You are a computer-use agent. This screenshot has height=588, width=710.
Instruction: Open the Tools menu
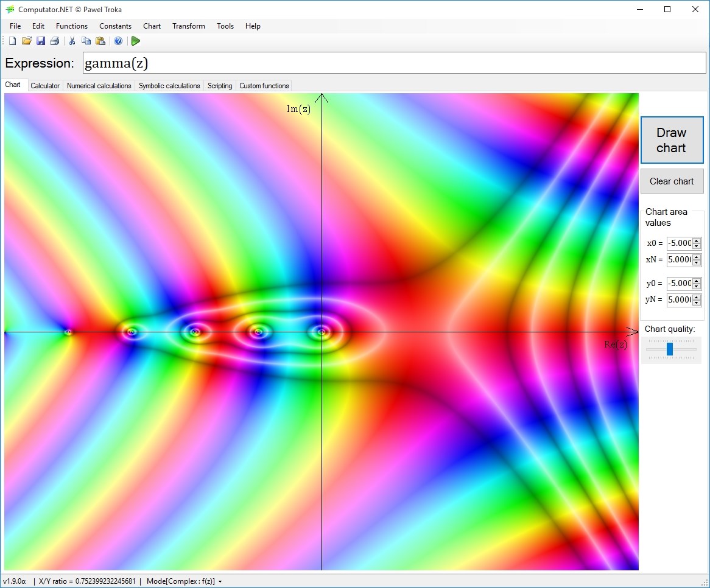click(x=225, y=26)
